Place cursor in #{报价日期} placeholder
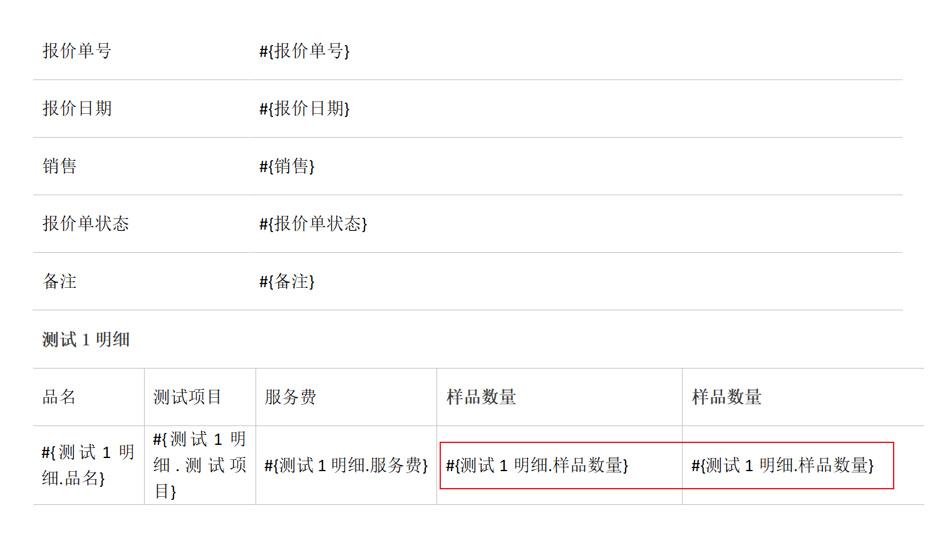The image size is (940, 560). 304,109
